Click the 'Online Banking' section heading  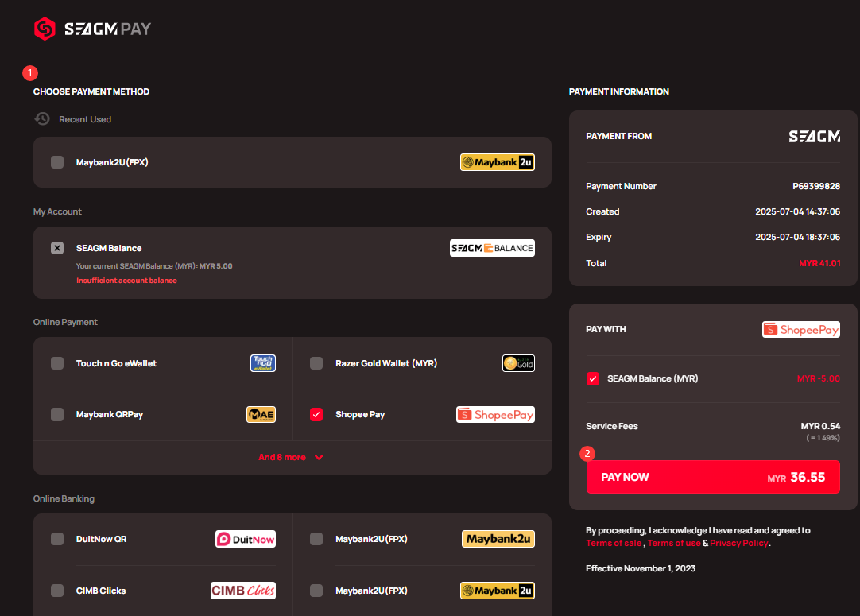click(x=64, y=498)
